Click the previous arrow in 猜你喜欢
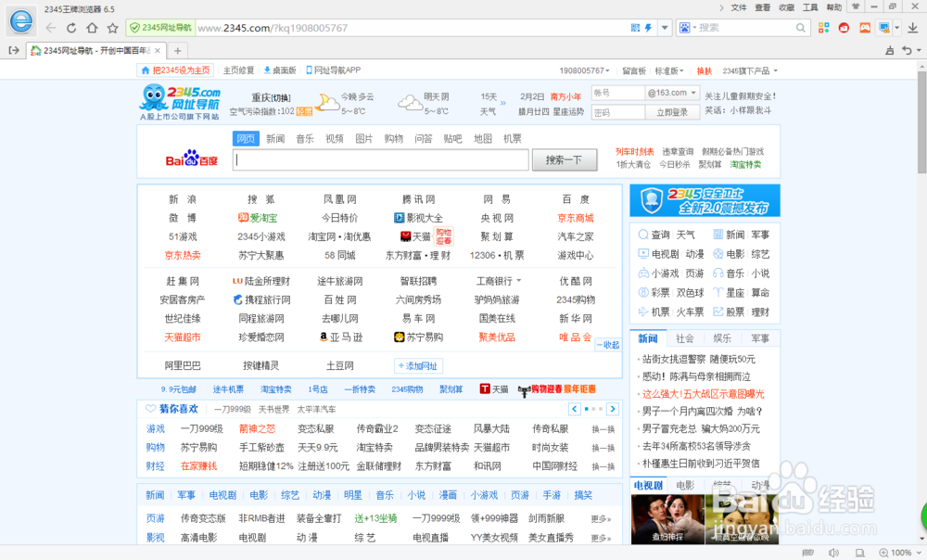 [574, 409]
